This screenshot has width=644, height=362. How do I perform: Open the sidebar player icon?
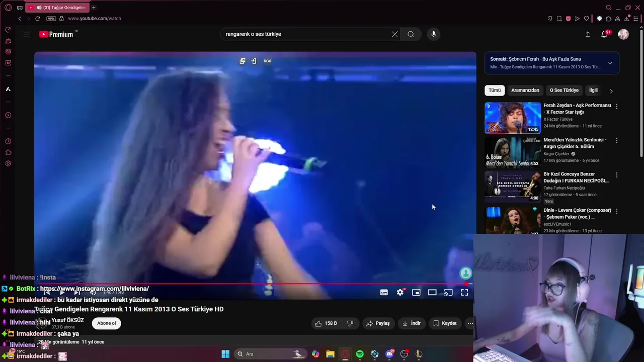(8, 115)
